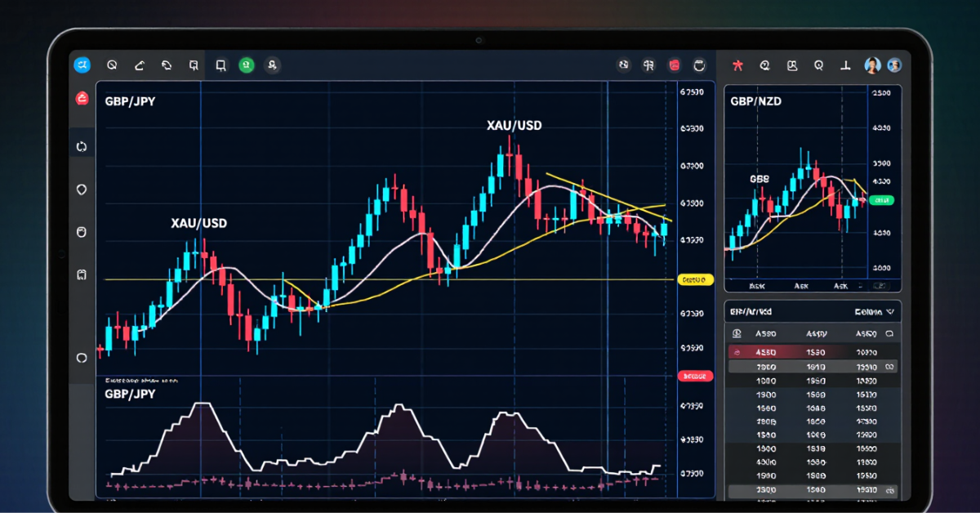The height and width of the screenshot is (513, 980).
Task: Open the green indicator chart tool
Action: click(x=246, y=65)
